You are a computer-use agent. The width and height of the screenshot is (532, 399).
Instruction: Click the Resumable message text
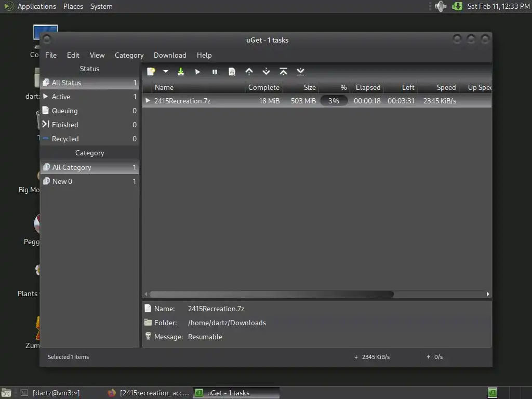tap(205, 337)
